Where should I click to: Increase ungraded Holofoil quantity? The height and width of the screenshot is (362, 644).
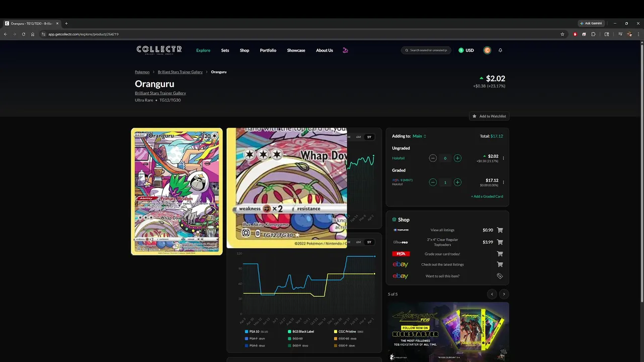[457, 158]
